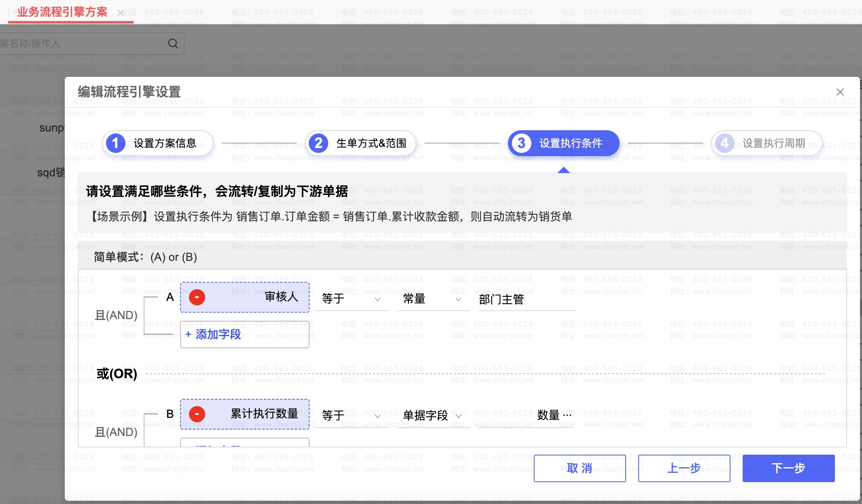Click the 且(AND) label of group B

[116, 432]
